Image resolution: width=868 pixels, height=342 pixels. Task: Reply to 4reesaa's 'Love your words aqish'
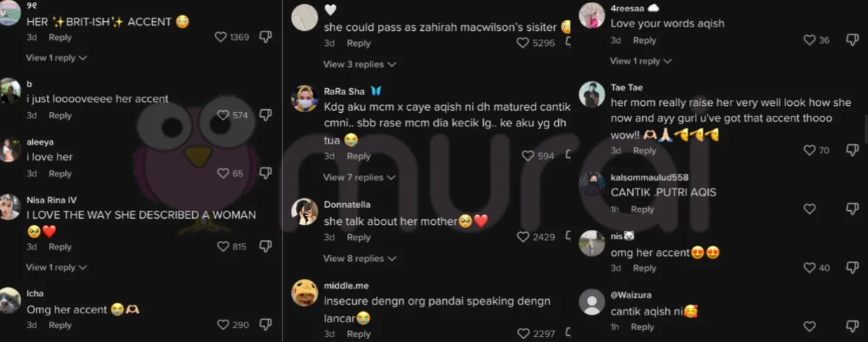pos(644,41)
